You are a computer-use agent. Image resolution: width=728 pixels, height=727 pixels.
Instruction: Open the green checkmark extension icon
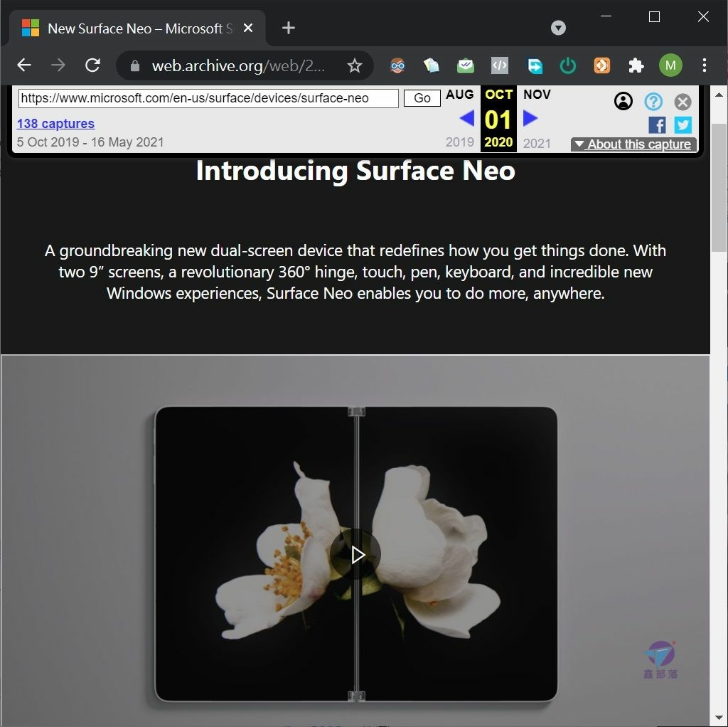(465, 66)
